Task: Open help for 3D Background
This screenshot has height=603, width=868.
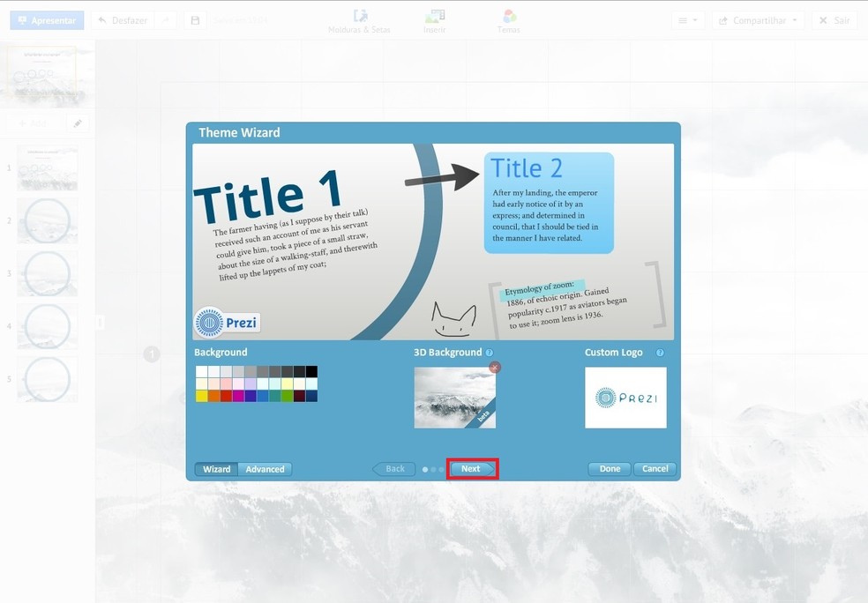Action: point(490,353)
